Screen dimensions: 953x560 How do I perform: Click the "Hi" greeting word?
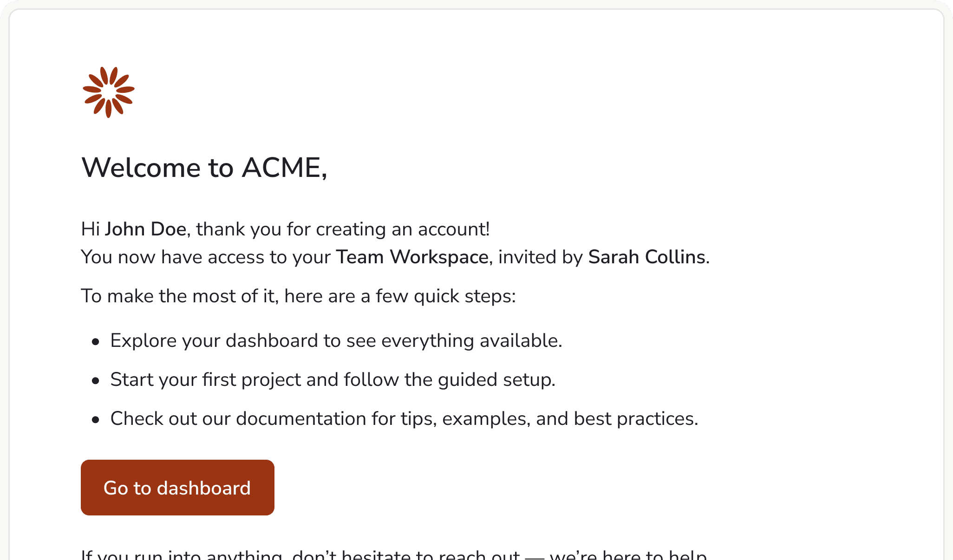[x=90, y=229]
